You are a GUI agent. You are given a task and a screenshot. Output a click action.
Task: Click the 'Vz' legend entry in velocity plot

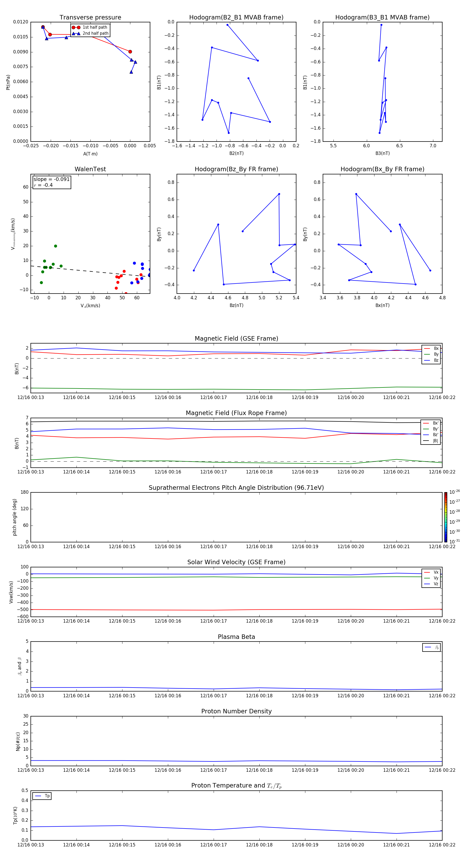pyautogui.click(x=431, y=584)
